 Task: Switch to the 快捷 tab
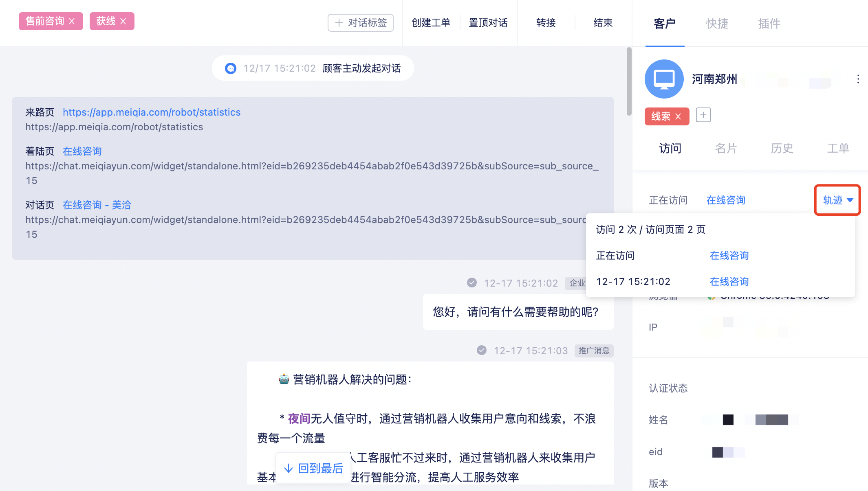click(x=717, y=24)
